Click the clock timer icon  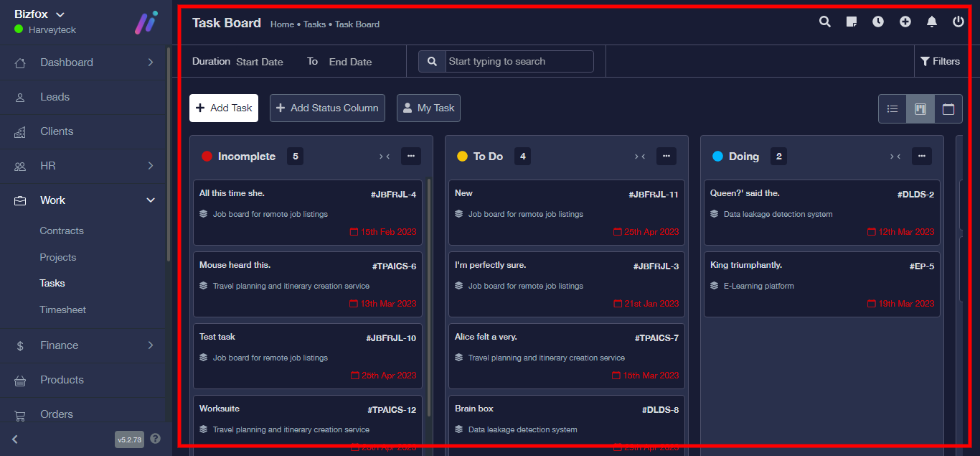[x=878, y=22]
